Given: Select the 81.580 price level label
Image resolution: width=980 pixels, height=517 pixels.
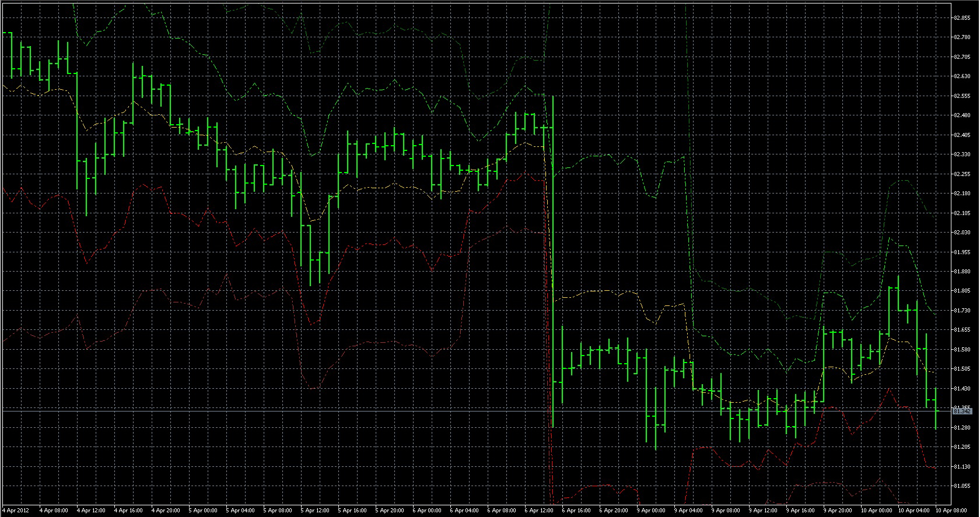Looking at the screenshot, I should click(x=962, y=350).
